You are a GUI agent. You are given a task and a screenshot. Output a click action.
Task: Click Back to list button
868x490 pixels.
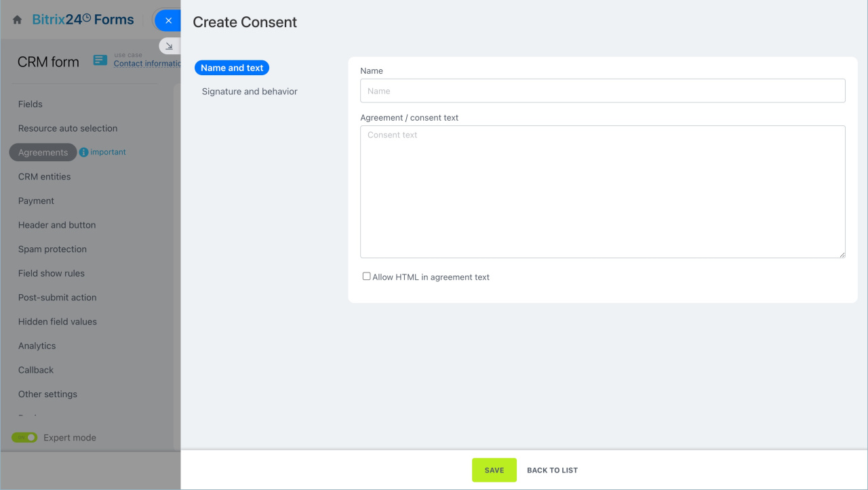pyautogui.click(x=552, y=470)
